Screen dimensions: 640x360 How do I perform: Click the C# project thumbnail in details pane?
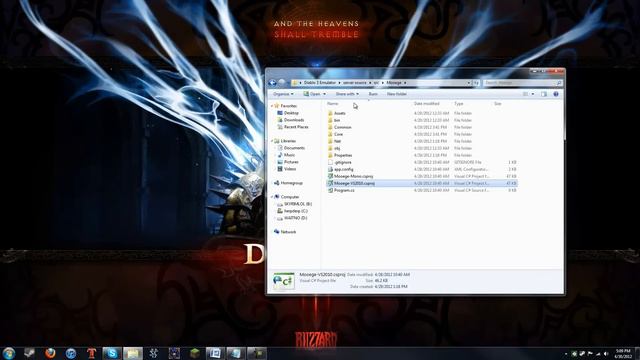[x=283, y=281]
